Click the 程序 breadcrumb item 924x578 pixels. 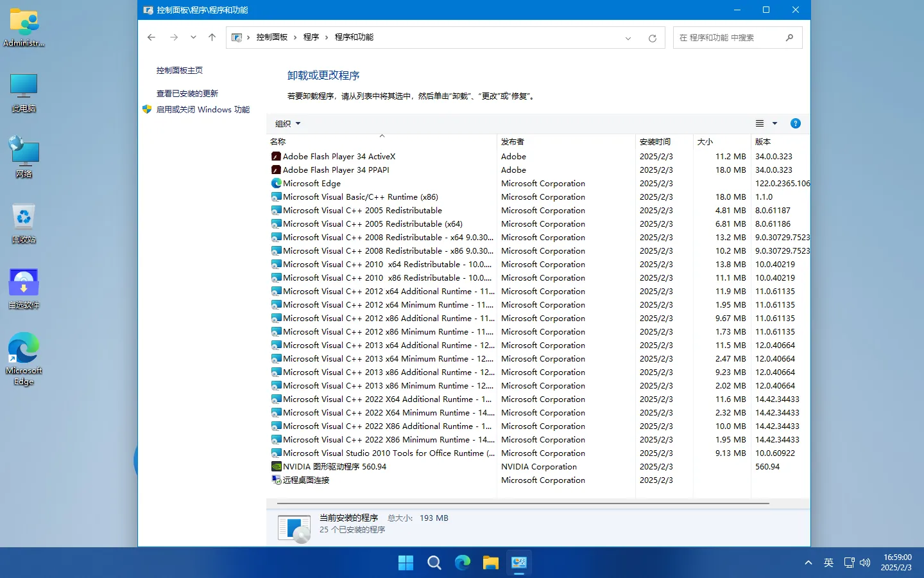(311, 37)
